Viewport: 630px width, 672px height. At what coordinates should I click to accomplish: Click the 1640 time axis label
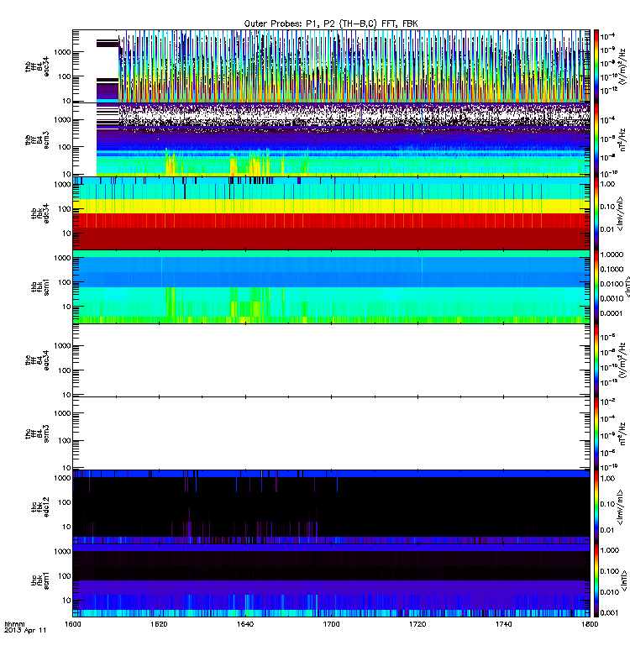(x=245, y=624)
